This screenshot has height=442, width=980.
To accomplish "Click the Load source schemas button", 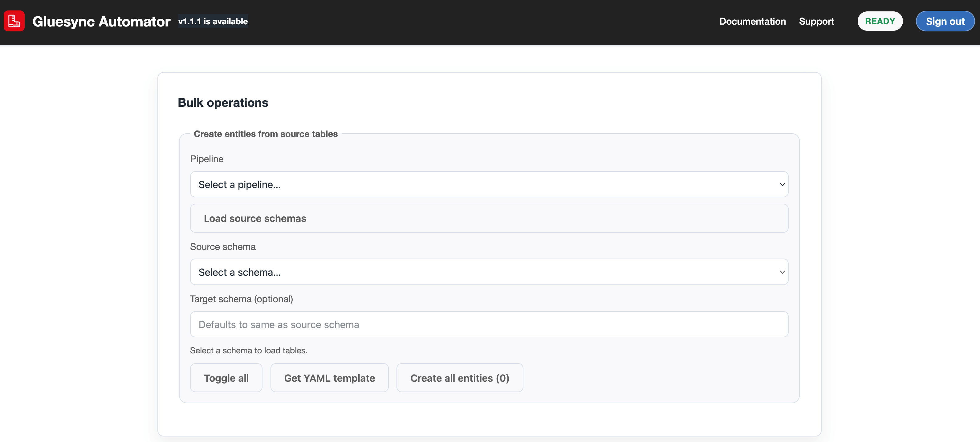I will click(489, 218).
